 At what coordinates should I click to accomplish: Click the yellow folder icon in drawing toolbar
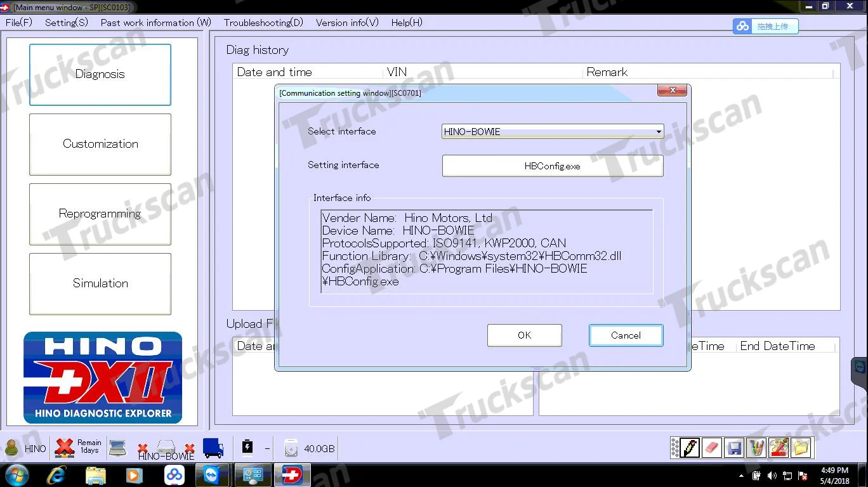801,448
